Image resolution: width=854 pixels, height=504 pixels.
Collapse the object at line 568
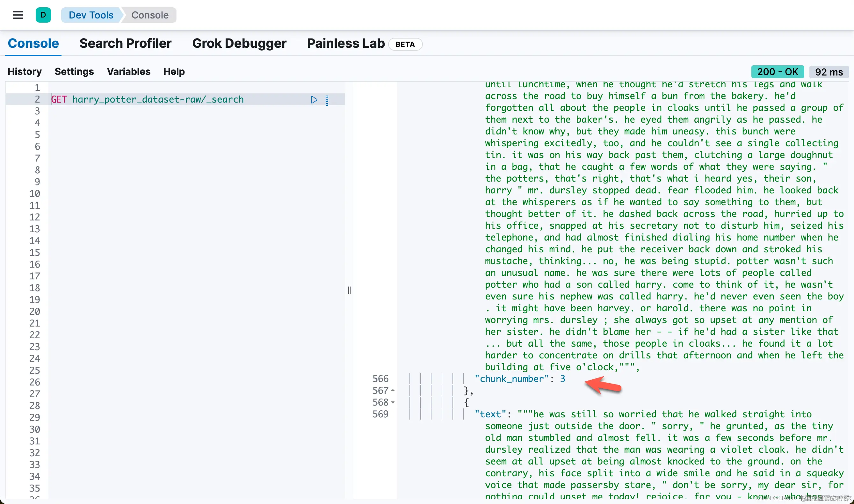(393, 402)
